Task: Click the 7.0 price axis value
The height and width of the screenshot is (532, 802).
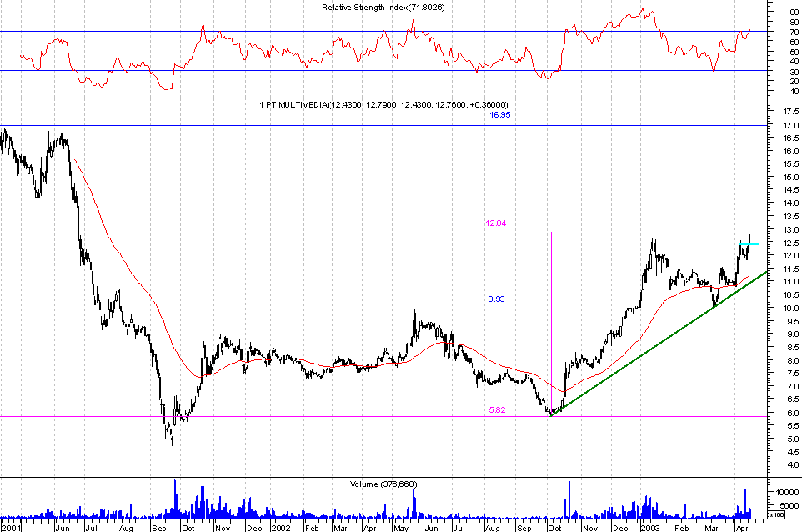Action: (792, 386)
